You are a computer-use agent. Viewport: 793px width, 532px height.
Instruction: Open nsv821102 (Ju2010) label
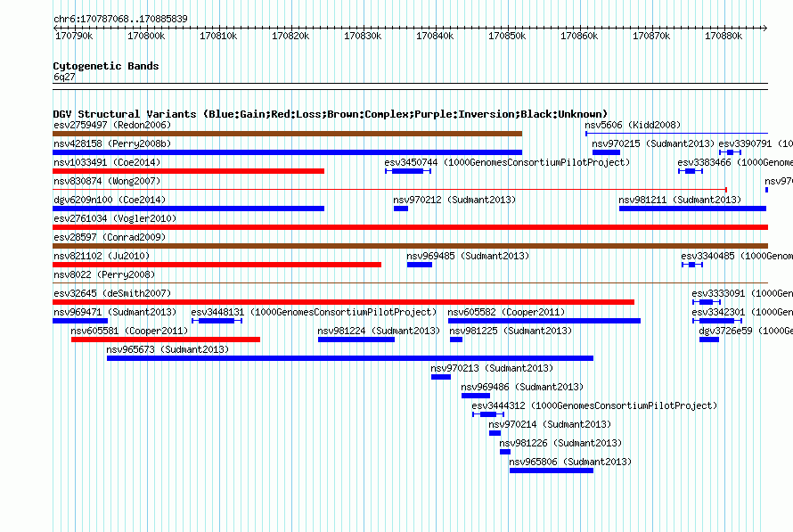tap(102, 256)
